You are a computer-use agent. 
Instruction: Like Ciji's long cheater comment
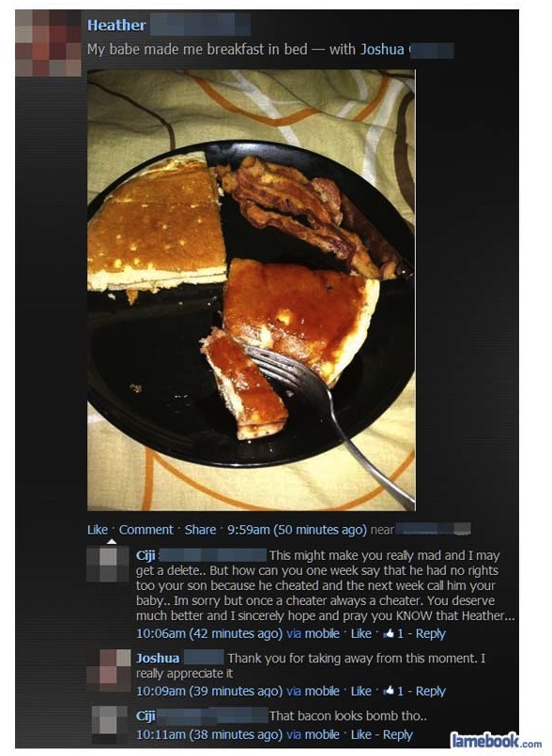click(360, 633)
